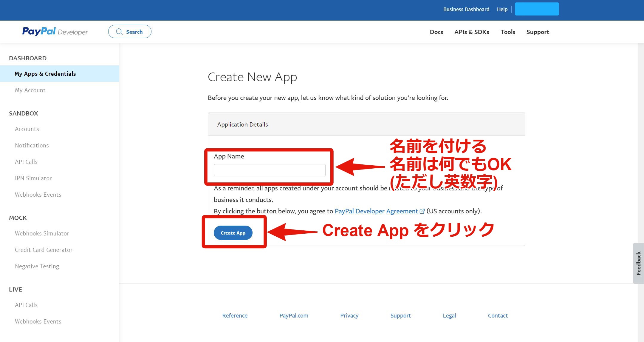Open footer Legal link

[449, 315]
